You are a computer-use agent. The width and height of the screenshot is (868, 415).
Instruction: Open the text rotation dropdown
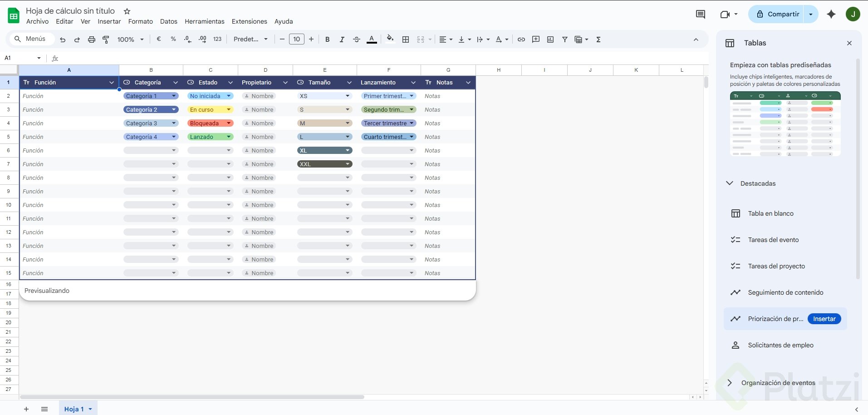(x=502, y=40)
